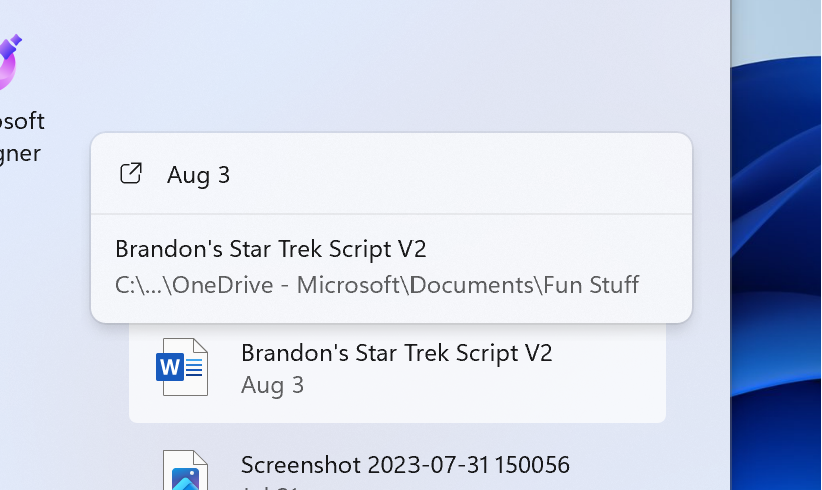Click the open-in-new-window icon in the tooltip

click(x=131, y=174)
